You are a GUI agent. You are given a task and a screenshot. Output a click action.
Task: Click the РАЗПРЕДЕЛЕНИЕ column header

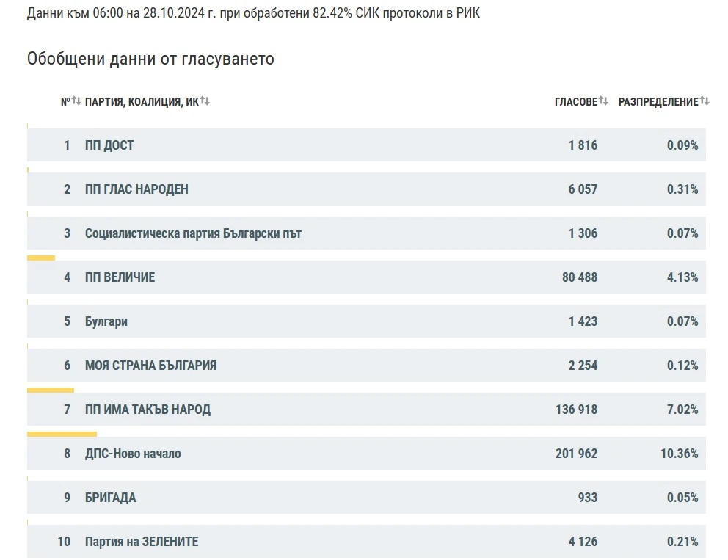(658, 102)
